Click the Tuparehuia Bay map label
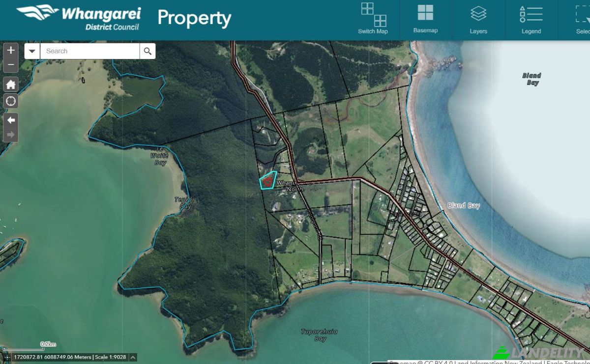The image size is (590, 364). [x=320, y=336]
